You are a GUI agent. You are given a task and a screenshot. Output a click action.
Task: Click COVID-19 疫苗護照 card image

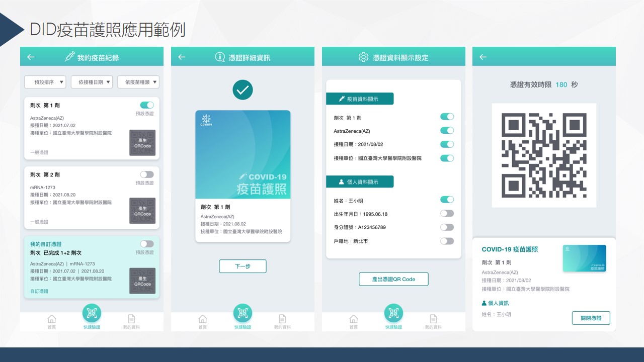click(243, 154)
